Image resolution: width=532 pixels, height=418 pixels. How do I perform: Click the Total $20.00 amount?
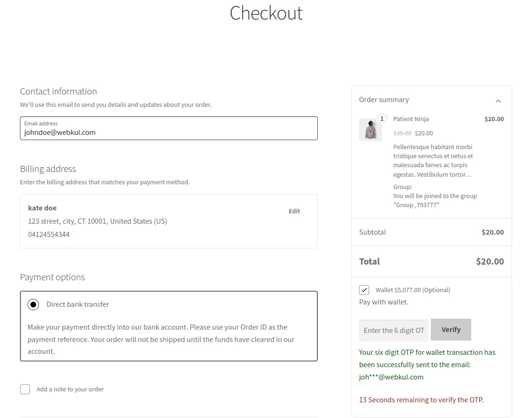tap(490, 261)
